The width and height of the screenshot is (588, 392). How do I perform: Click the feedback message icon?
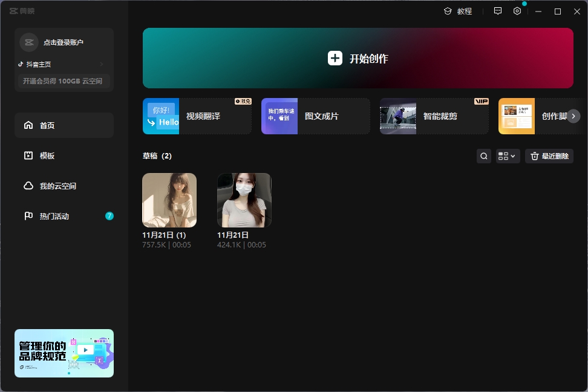tap(497, 11)
